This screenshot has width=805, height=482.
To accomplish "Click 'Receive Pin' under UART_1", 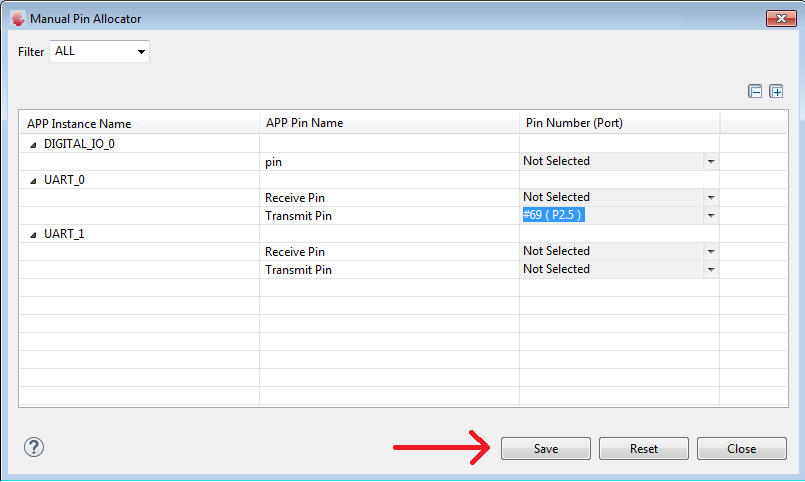I will click(x=295, y=252).
